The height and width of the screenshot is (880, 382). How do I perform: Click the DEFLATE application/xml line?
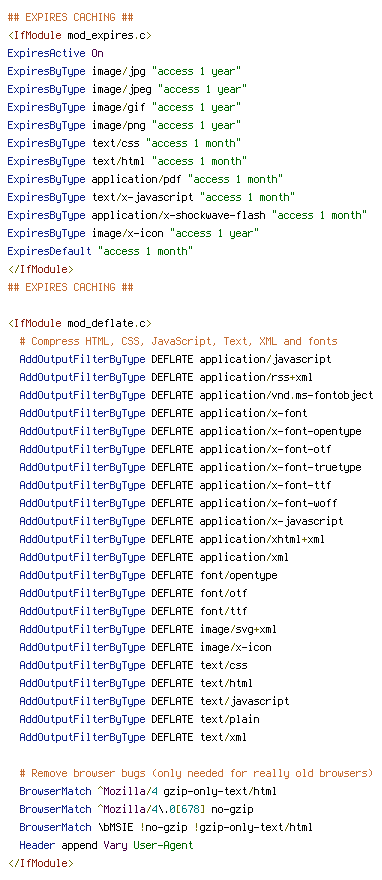(x=154, y=556)
